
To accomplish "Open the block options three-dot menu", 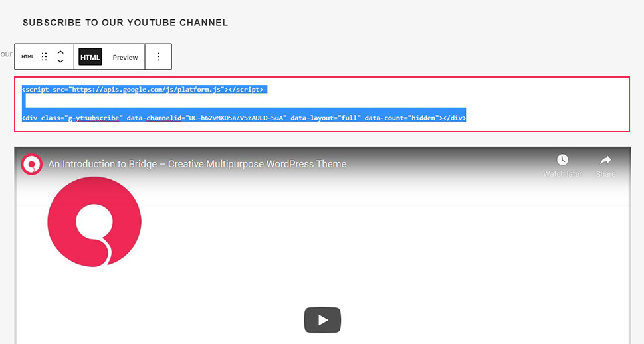I will 158,56.
